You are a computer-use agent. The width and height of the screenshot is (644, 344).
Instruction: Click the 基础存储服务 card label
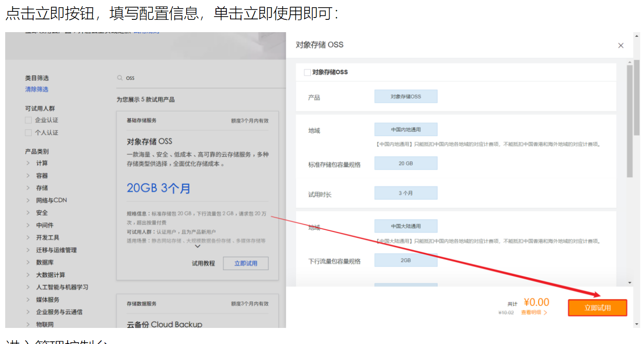[x=141, y=120]
